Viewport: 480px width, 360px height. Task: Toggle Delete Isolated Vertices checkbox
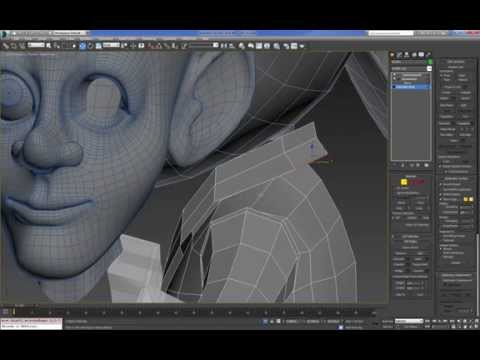(x=440, y=166)
